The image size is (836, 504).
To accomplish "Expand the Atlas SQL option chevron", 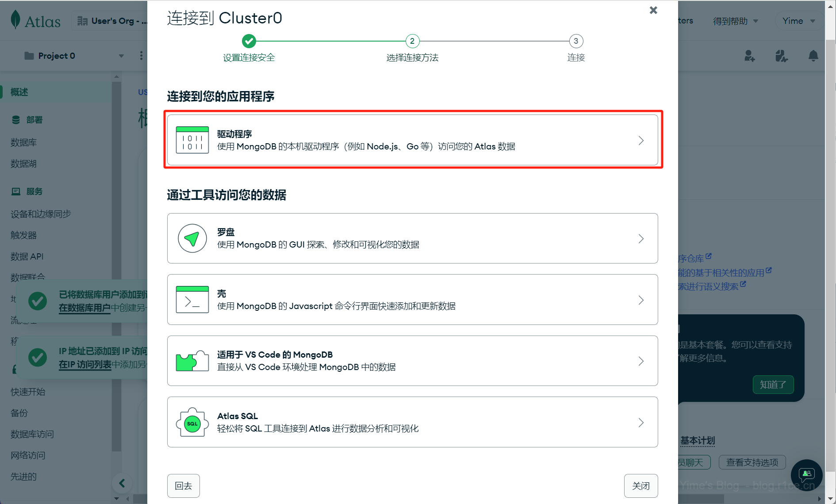I will (641, 423).
